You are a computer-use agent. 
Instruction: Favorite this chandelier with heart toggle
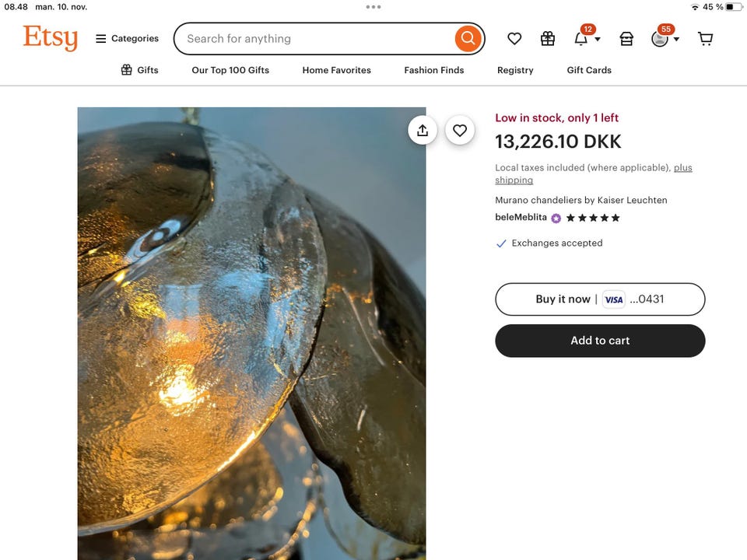460,131
